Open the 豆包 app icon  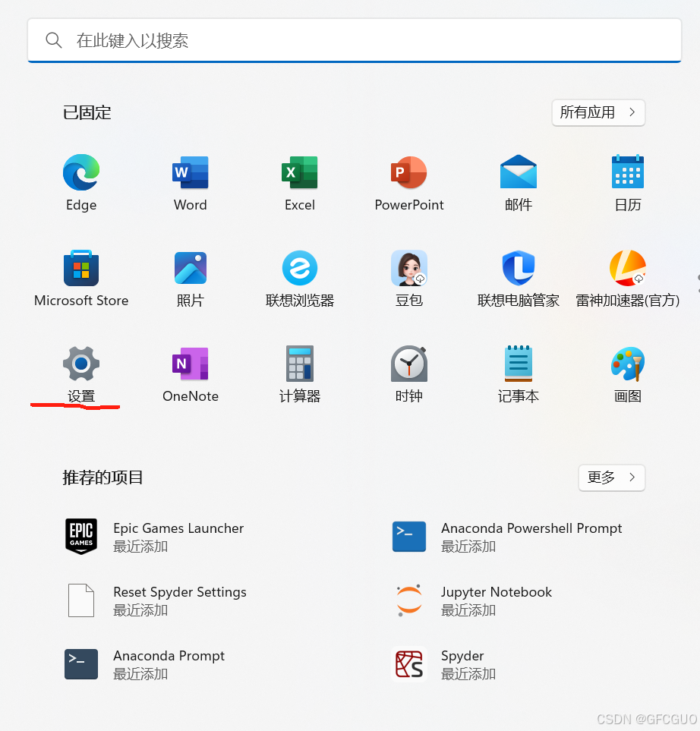coord(409,268)
